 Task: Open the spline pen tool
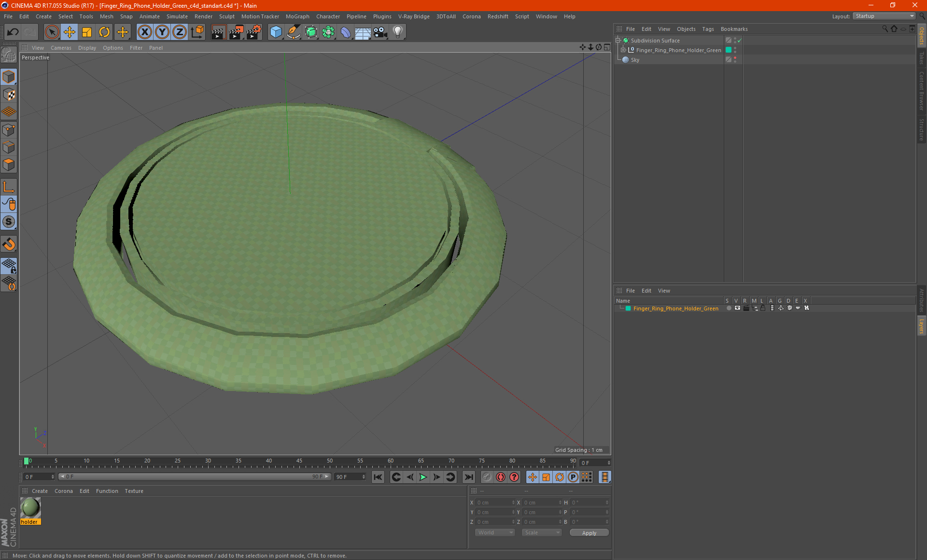tap(294, 32)
